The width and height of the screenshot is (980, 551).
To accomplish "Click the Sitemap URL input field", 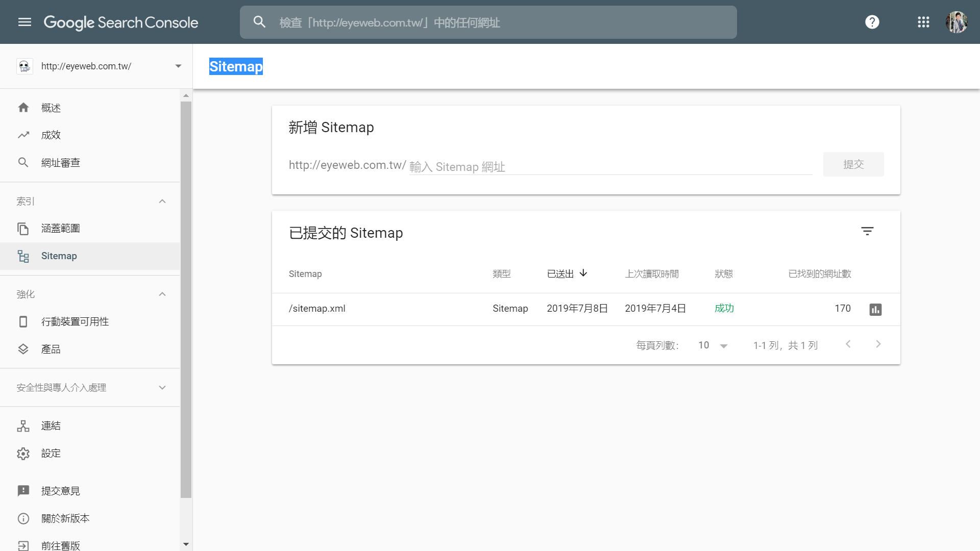I will 610,166.
